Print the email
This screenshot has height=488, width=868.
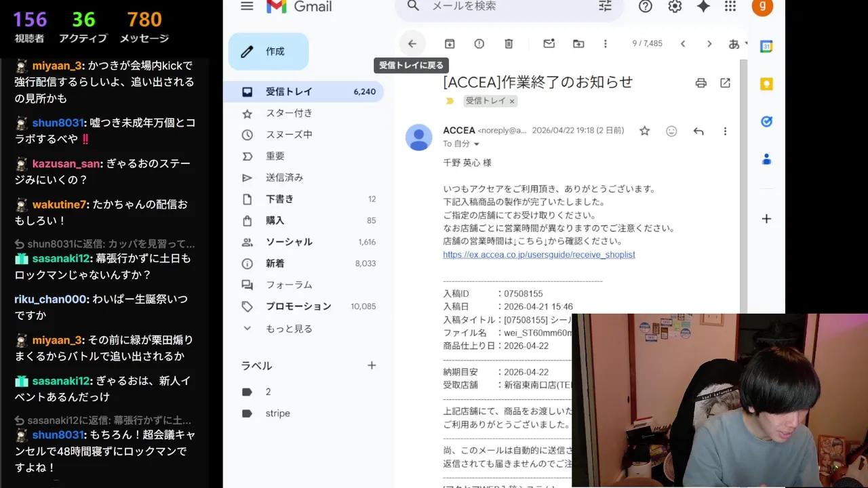click(701, 83)
